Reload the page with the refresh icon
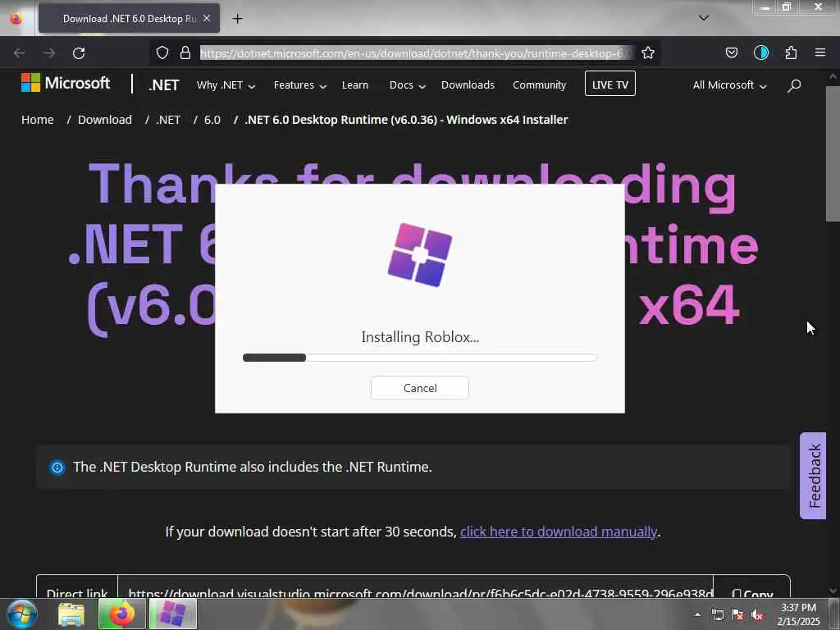This screenshot has height=630, width=840. pyautogui.click(x=79, y=53)
